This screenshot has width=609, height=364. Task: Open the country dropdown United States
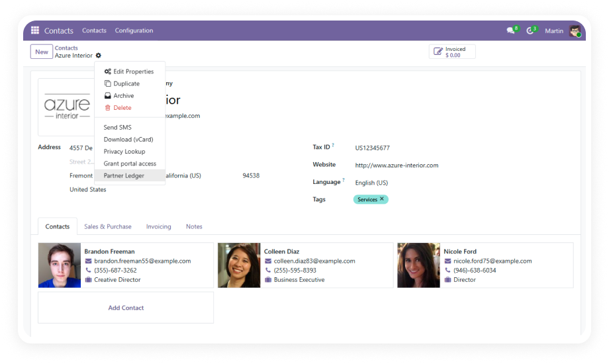click(88, 189)
